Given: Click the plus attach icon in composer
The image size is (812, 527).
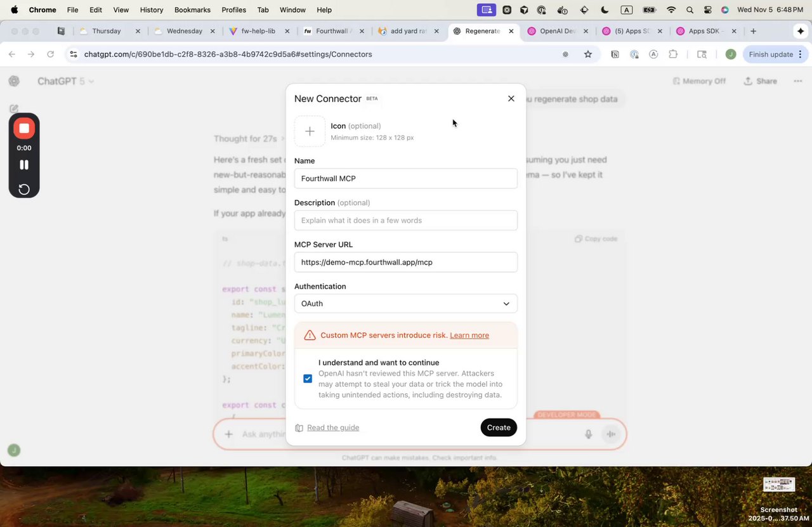Looking at the screenshot, I should coord(229,434).
